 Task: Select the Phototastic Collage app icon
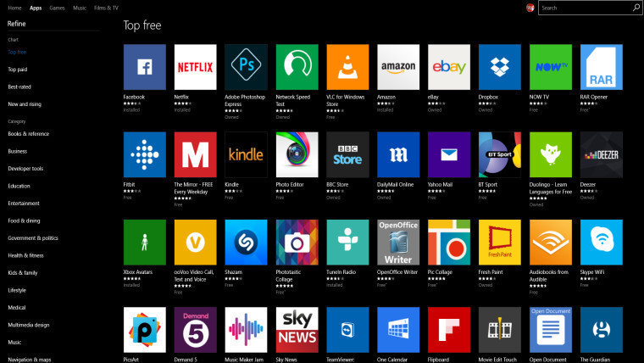(x=297, y=242)
